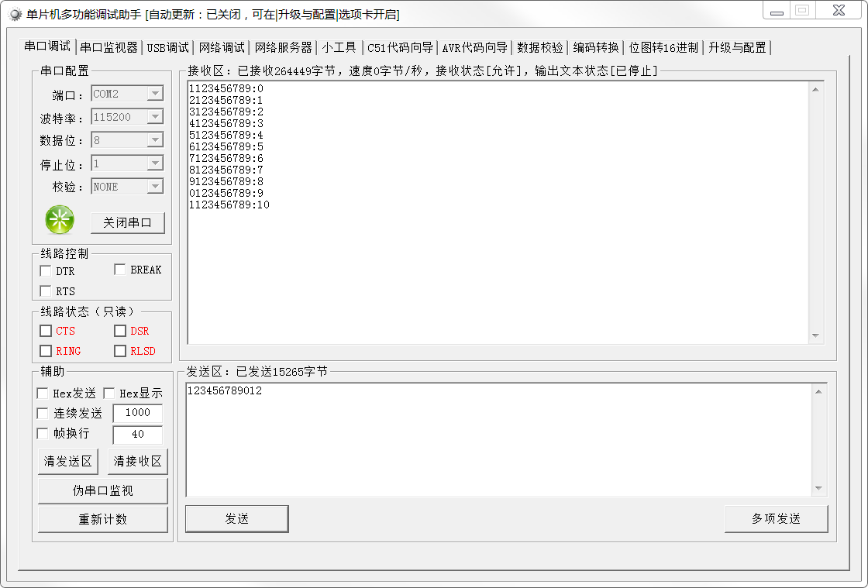Image resolution: width=868 pixels, height=588 pixels.
Task: Click into the send area text box
Action: (499, 440)
